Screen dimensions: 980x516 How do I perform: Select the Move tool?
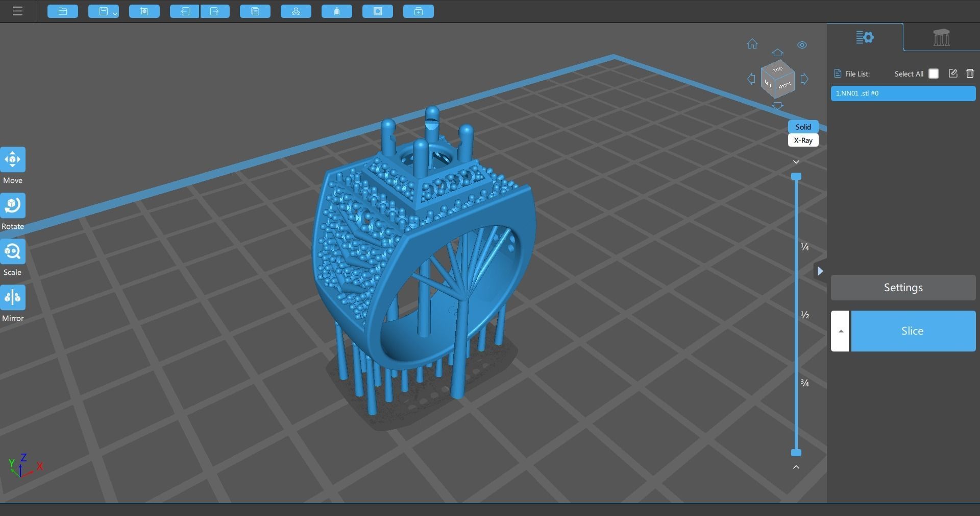(13, 160)
